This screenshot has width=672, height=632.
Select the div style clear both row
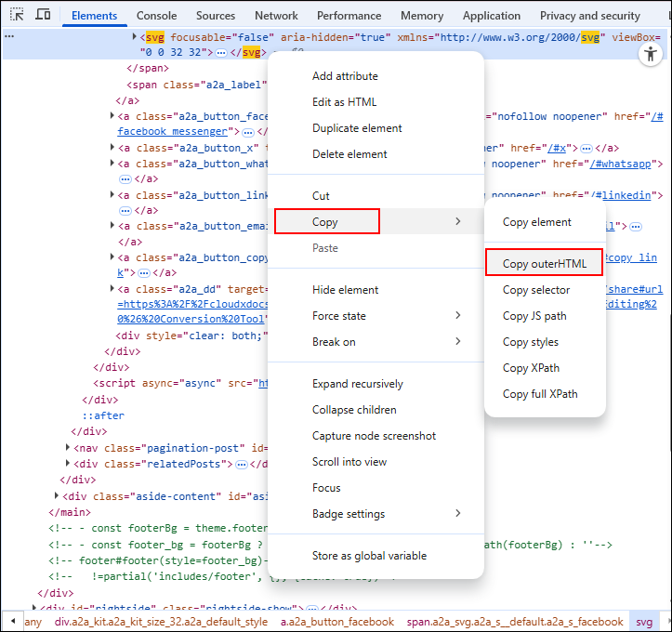pyautogui.click(x=191, y=336)
